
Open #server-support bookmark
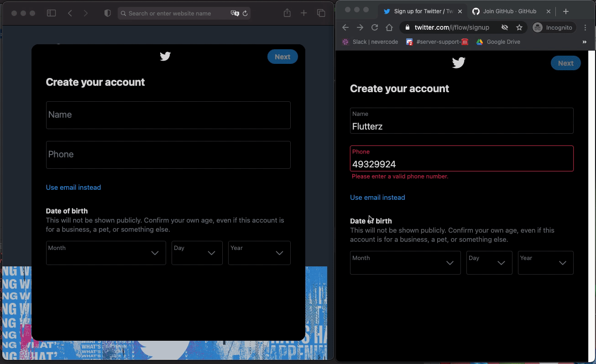(x=437, y=42)
